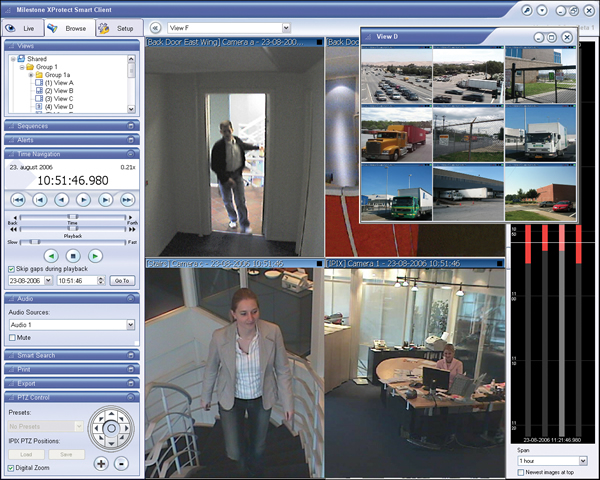Expand the Sequences panel

coord(130,126)
